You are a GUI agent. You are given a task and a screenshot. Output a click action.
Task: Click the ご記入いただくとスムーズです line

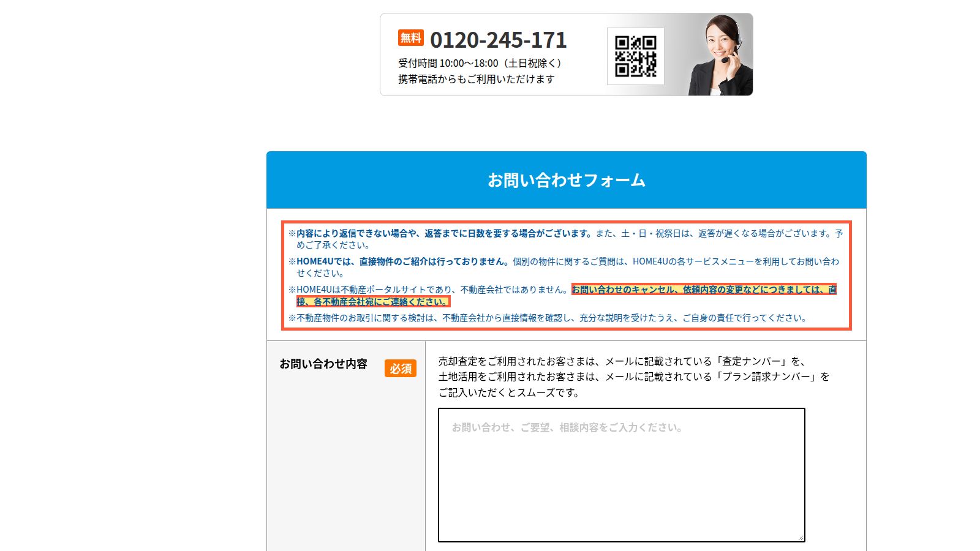pos(509,392)
